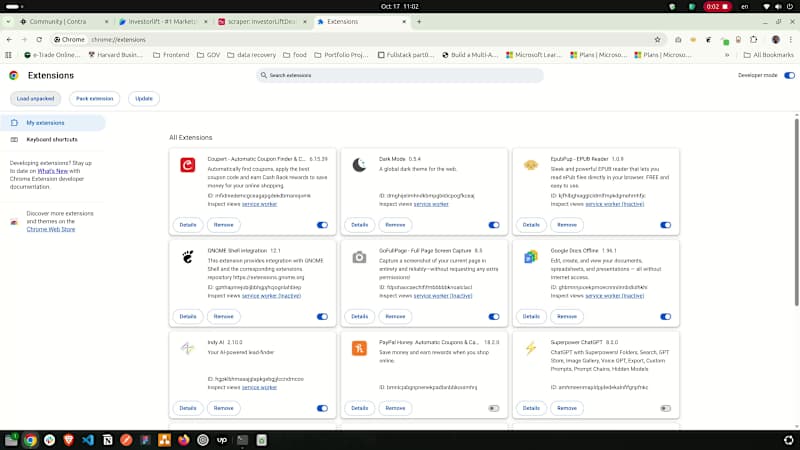Click the GNOME Shell integration footprint icon
Screen dimensions: 800x450
188,257
